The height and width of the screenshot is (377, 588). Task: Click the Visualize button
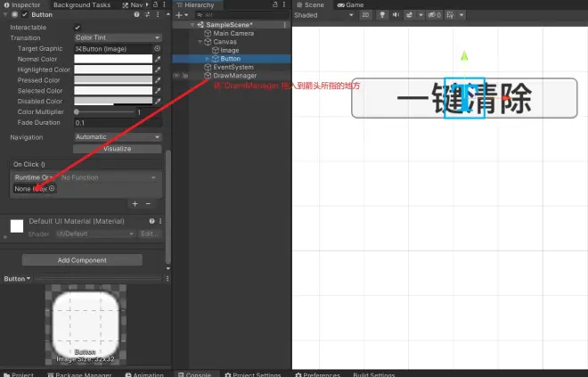(118, 149)
